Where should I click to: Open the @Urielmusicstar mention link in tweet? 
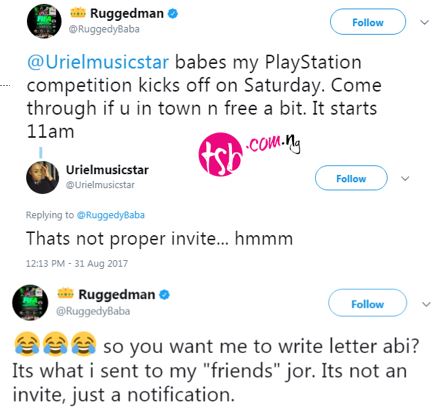click(x=98, y=62)
